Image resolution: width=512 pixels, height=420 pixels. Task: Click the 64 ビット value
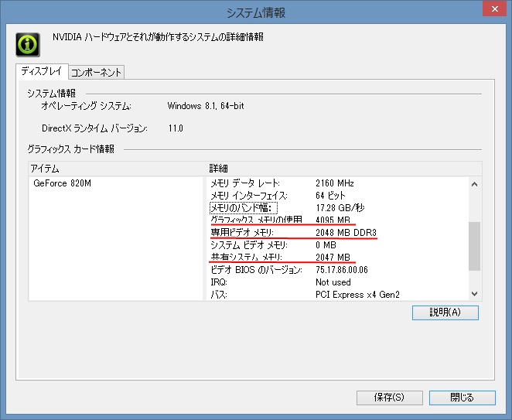click(330, 196)
